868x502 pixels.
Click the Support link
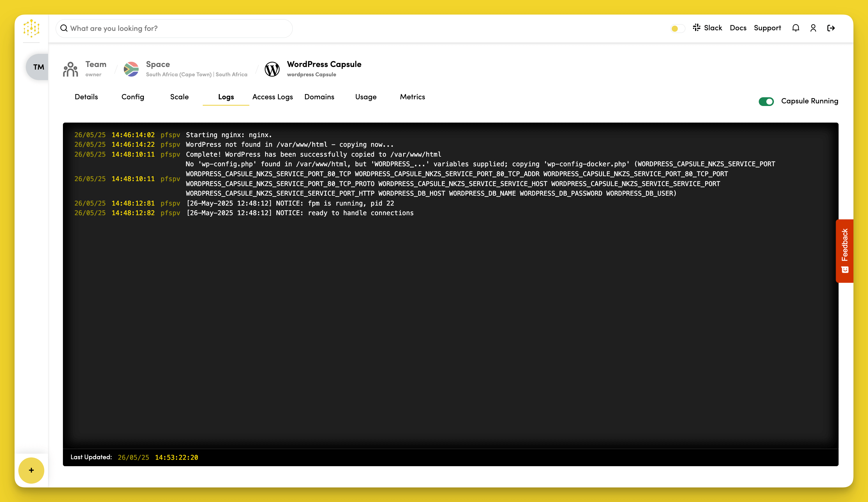tap(767, 28)
